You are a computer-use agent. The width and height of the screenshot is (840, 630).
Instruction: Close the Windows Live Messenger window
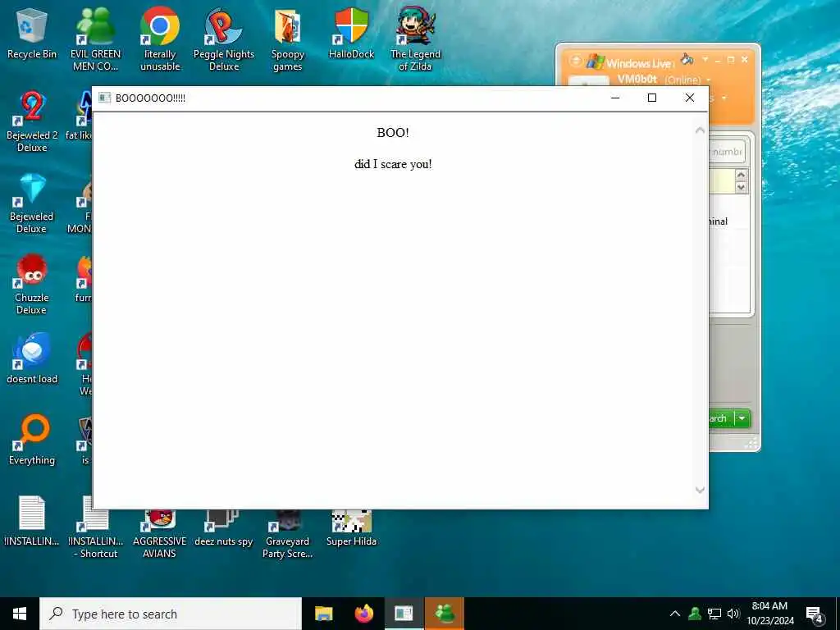click(x=744, y=59)
